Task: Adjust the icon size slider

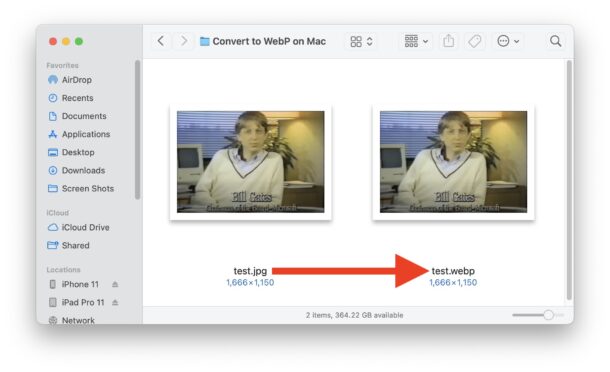Action: coord(538,315)
